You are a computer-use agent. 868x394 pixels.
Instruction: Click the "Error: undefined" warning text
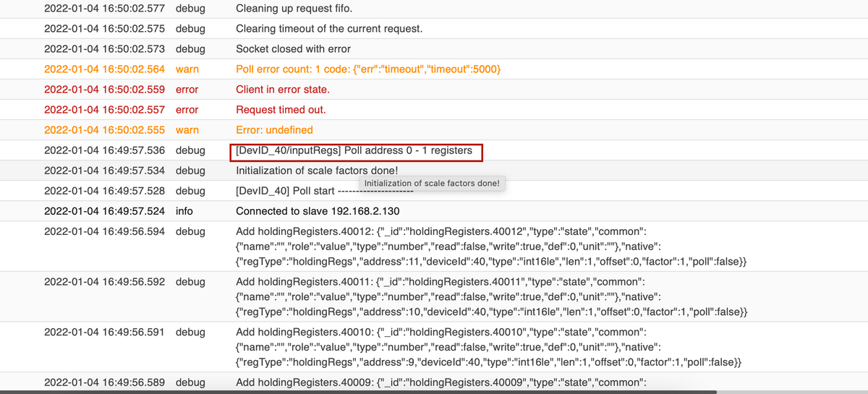pyautogui.click(x=274, y=130)
